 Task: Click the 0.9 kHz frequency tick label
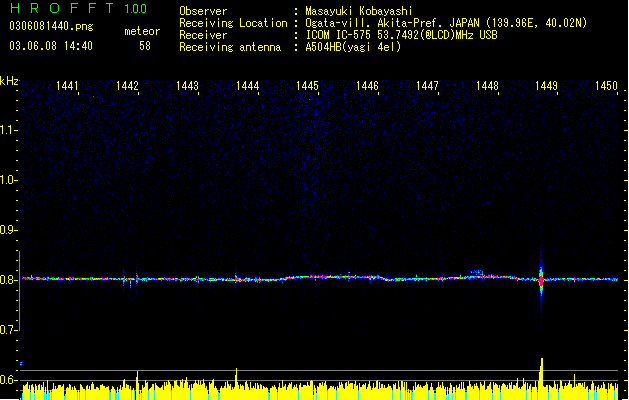click(8, 230)
